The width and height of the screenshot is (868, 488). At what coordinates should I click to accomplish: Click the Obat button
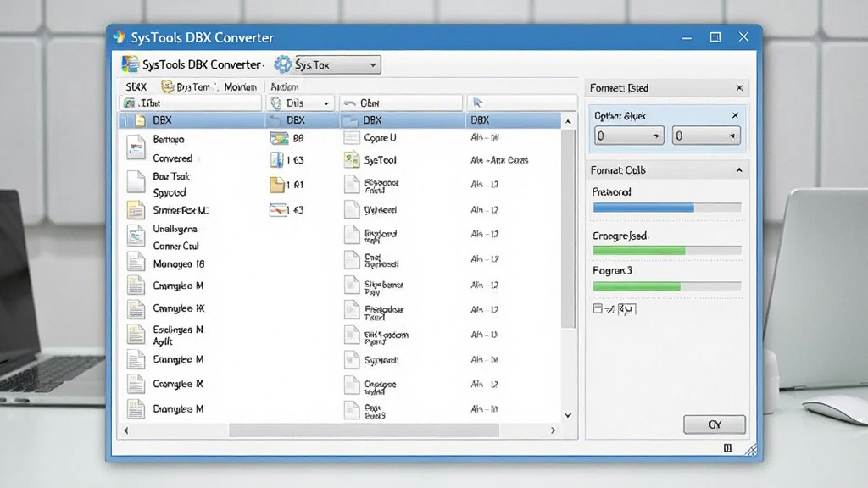pos(401,103)
